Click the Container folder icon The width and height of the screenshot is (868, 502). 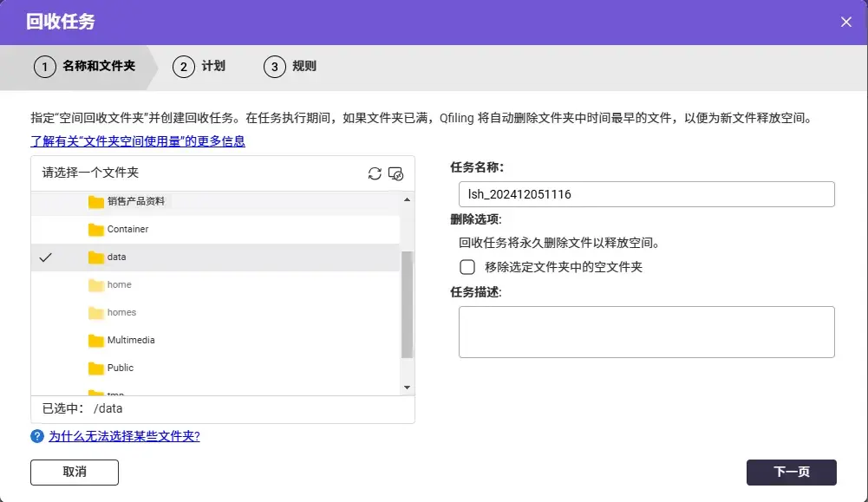point(98,229)
